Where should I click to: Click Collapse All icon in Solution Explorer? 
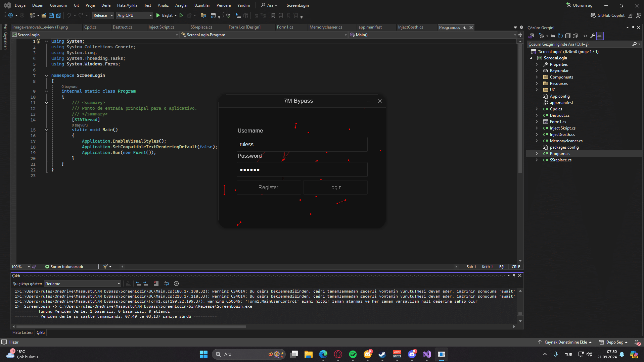coord(568,36)
